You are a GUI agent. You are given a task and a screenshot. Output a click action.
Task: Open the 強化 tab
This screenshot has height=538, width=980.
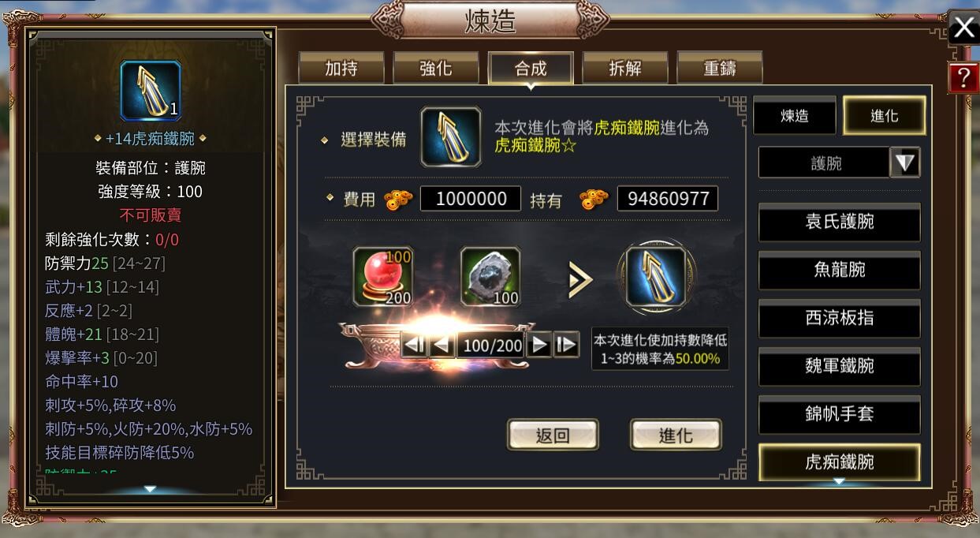pyautogui.click(x=436, y=68)
